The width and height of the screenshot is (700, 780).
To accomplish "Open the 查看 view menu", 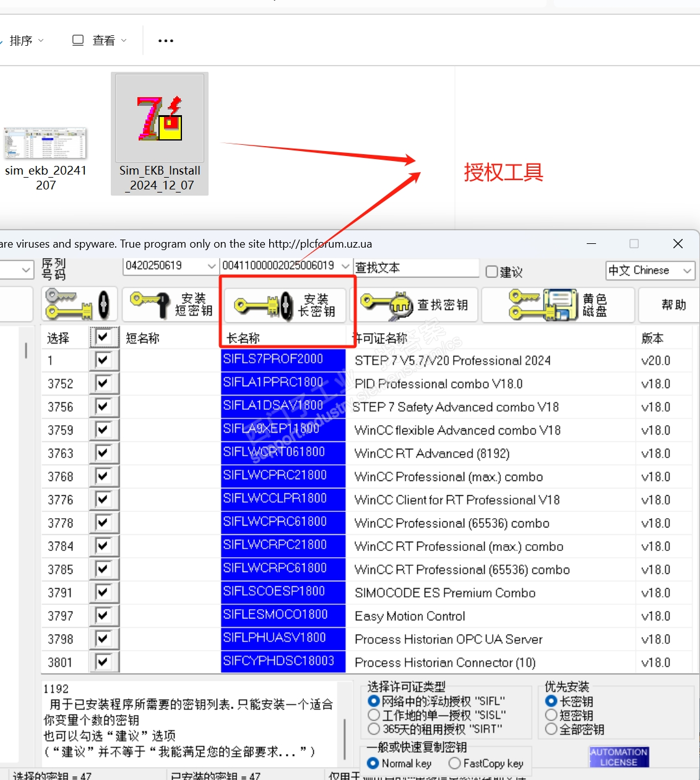I will (x=100, y=41).
